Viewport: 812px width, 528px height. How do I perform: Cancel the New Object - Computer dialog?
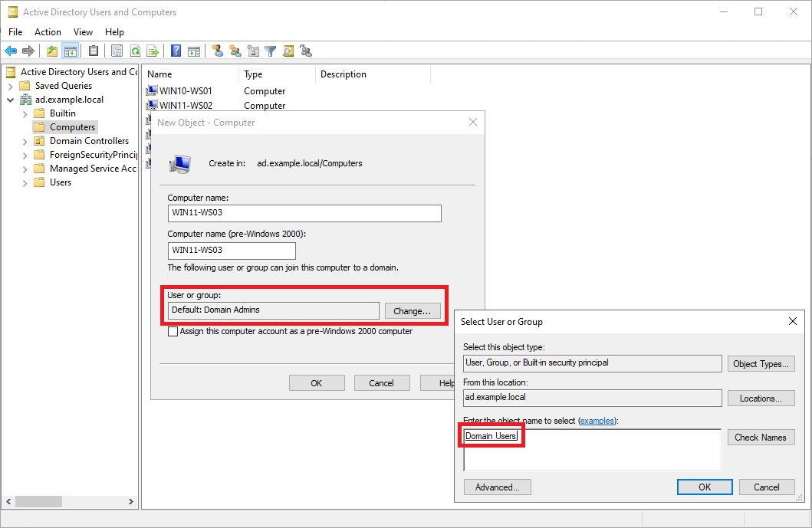(x=382, y=383)
